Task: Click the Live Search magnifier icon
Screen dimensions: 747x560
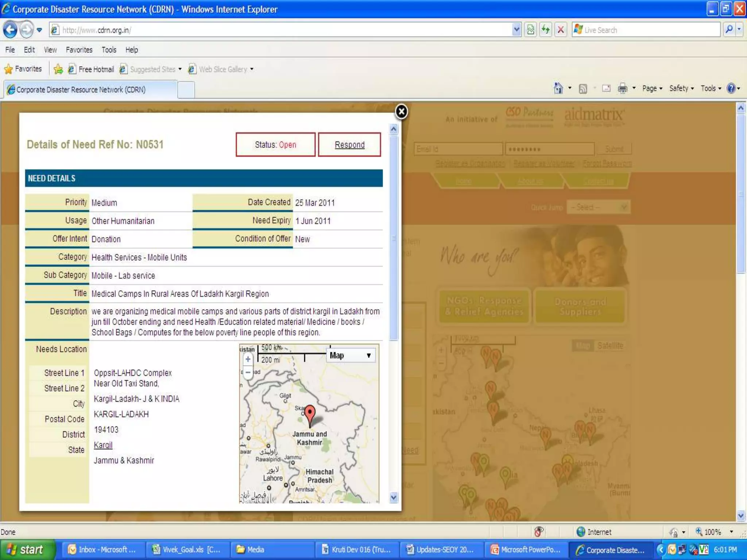Action: pos(728,30)
